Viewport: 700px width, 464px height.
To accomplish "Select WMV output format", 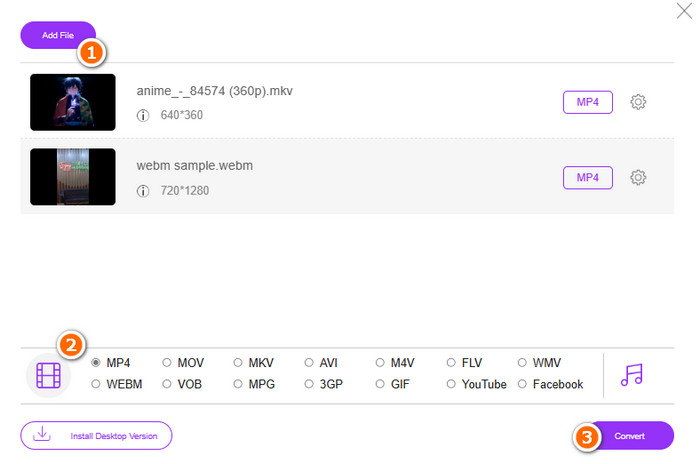I will tap(522, 363).
